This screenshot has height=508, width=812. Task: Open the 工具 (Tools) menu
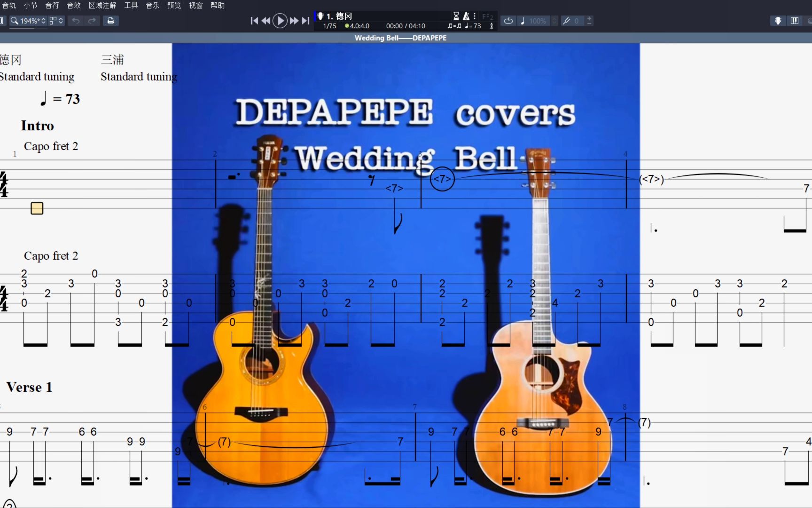tap(131, 5)
